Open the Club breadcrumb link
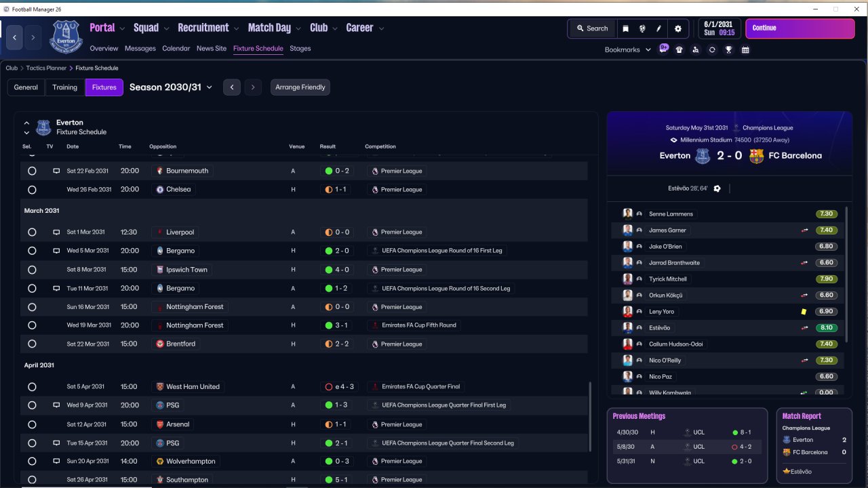Screen dimensions: 868x488 click(x=12, y=68)
